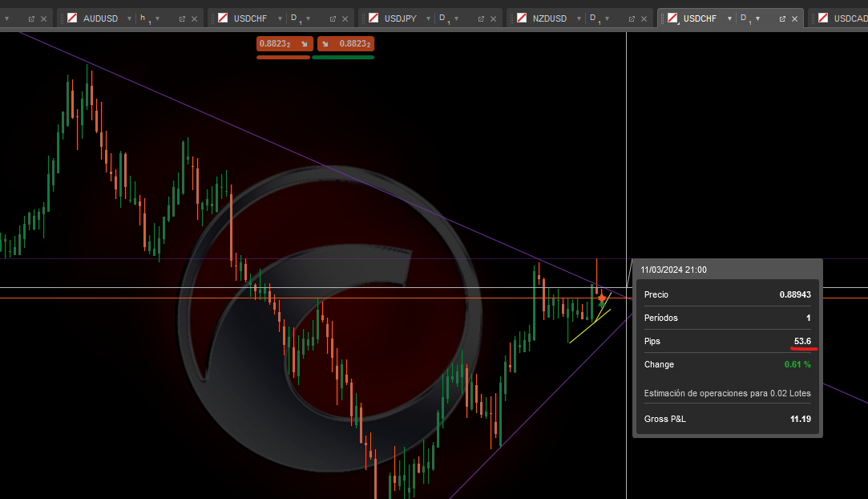
Task: Click the USDJPY symbol icon
Action: (x=373, y=18)
